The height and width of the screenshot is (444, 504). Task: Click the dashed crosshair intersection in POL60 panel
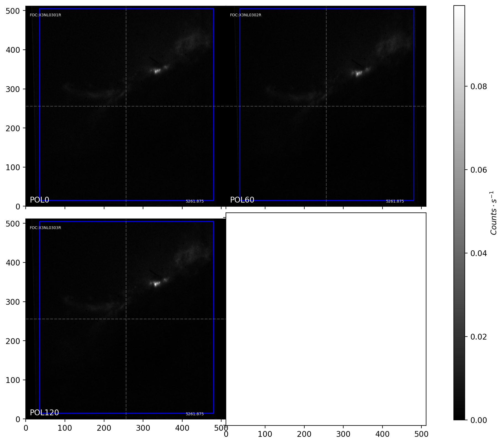click(x=326, y=106)
